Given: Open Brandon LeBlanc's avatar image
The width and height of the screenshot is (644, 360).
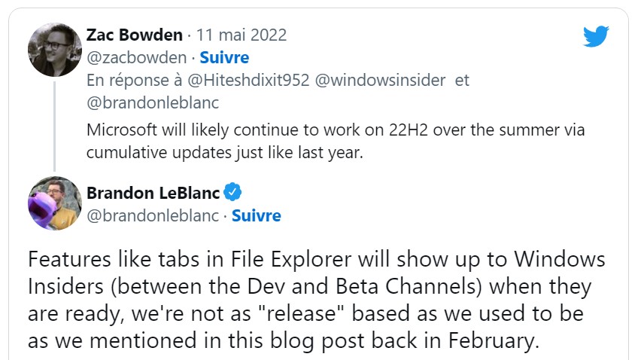Looking at the screenshot, I should tap(55, 203).
